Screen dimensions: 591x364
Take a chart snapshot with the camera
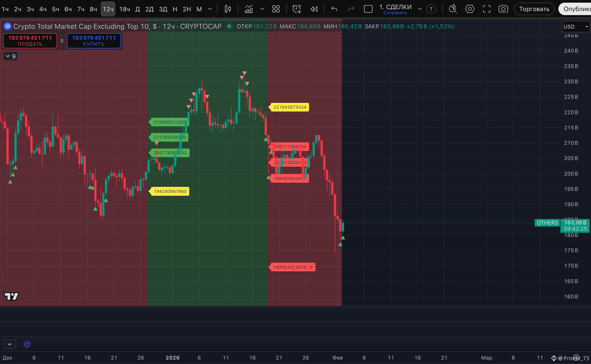coord(503,9)
